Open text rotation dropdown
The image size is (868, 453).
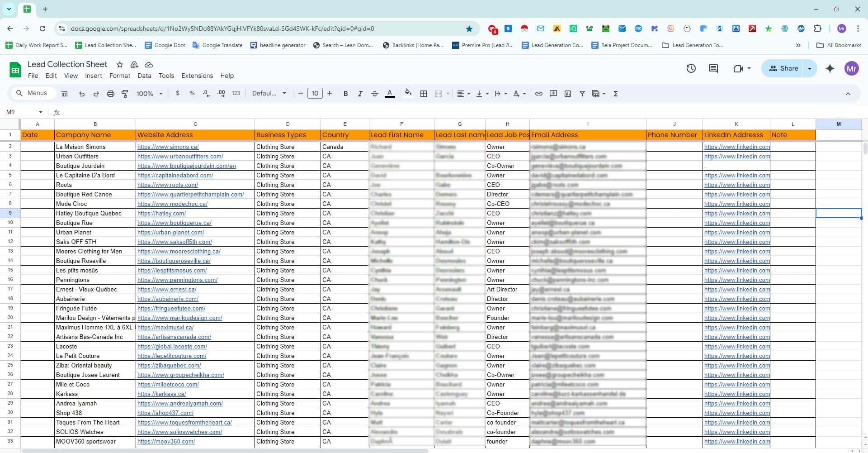(x=520, y=94)
